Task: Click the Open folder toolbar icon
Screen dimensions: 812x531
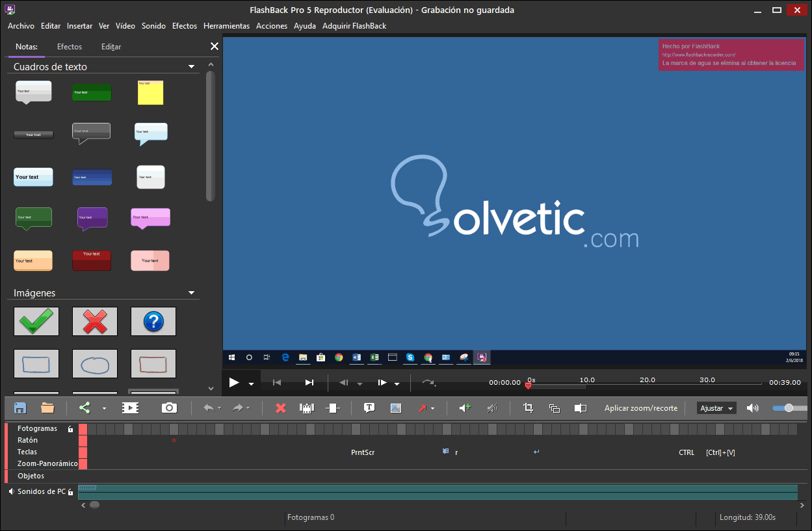Action: [x=47, y=408]
